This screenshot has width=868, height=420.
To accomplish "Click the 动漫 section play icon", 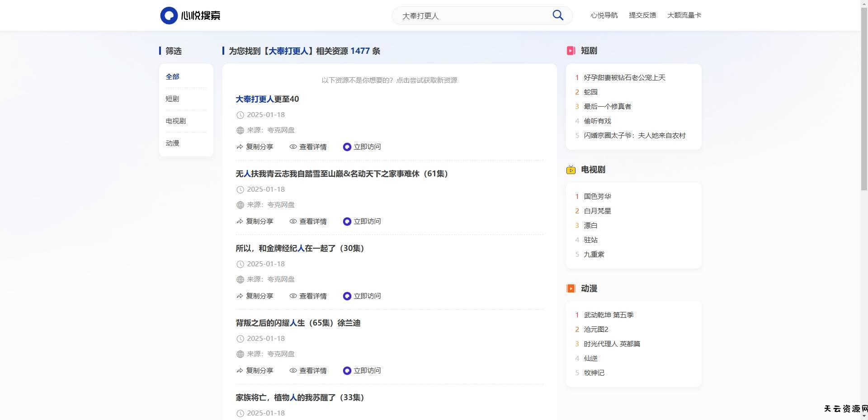I will click(x=571, y=288).
